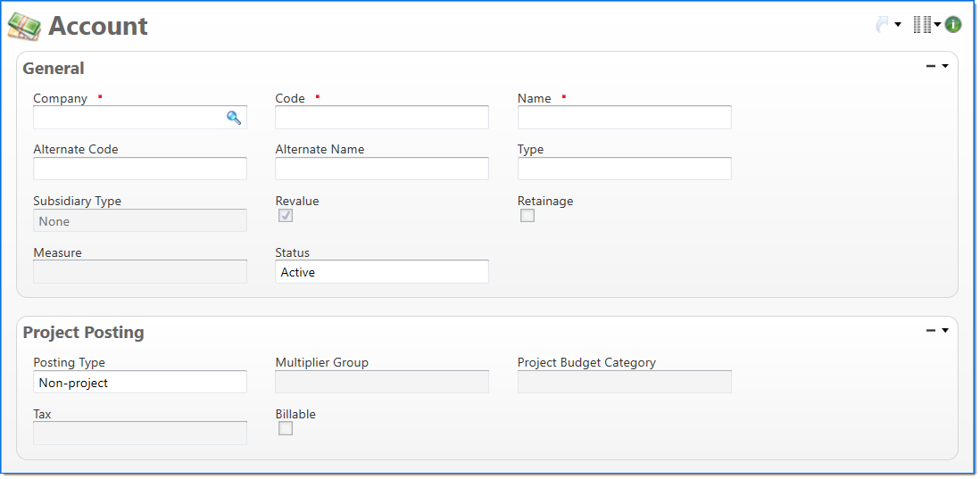
Task: Enable the Retainage checkbox
Action: point(527,216)
